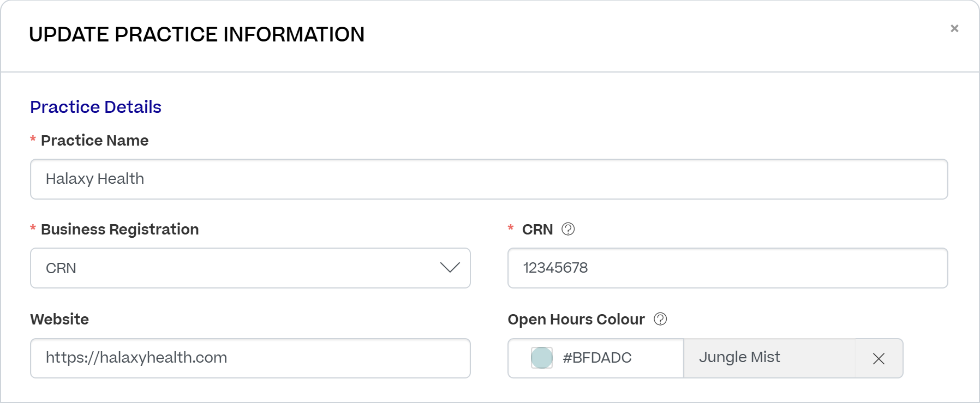
Task: Pick colour via the Jungle Mist swatch
Action: pyautogui.click(x=542, y=358)
